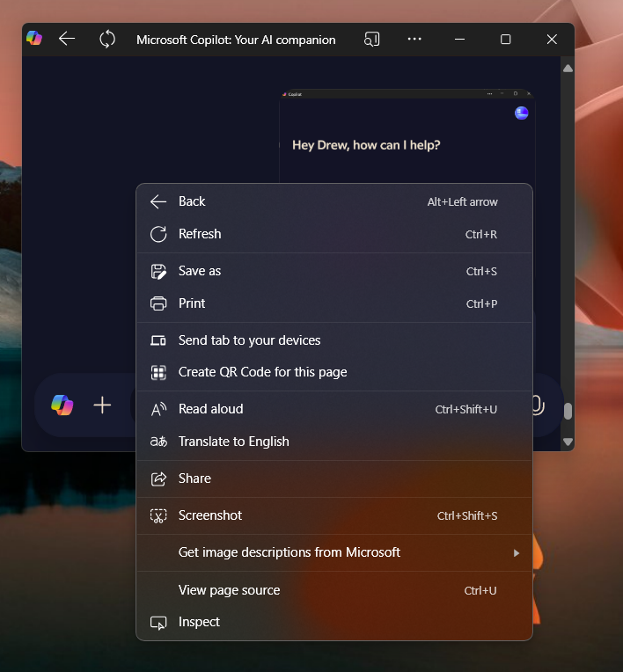Click the Inspect cursor icon
Screen dimensions: 623x672
[x=158, y=622]
